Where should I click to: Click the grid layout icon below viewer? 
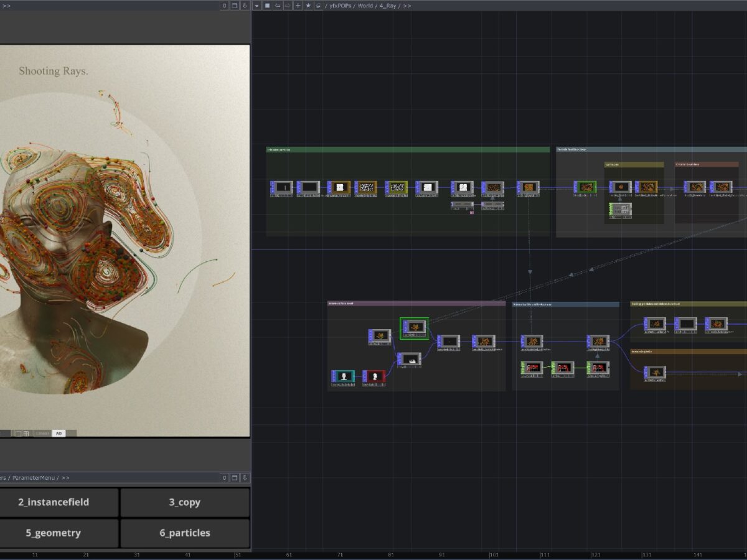tap(26, 433)
